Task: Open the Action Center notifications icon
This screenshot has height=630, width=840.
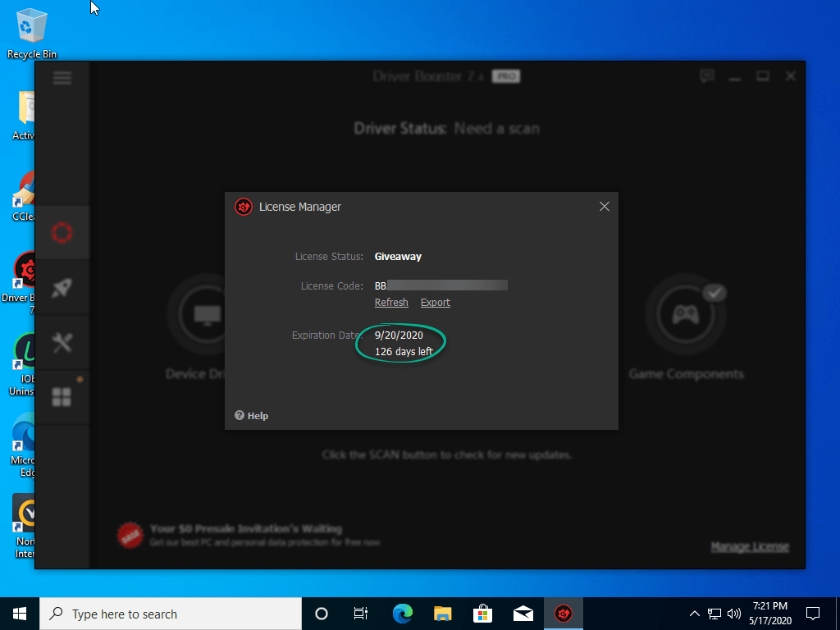Action: click(x=813, y=614)
